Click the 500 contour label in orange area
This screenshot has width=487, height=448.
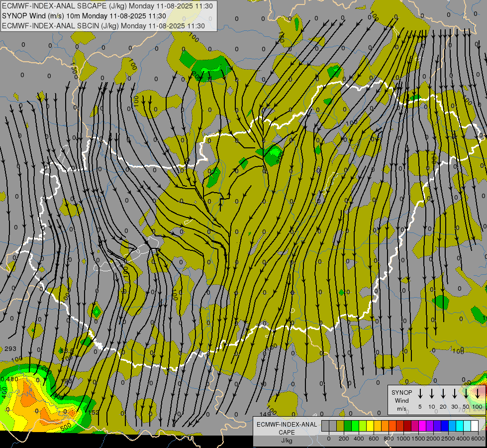coord(66,427)
